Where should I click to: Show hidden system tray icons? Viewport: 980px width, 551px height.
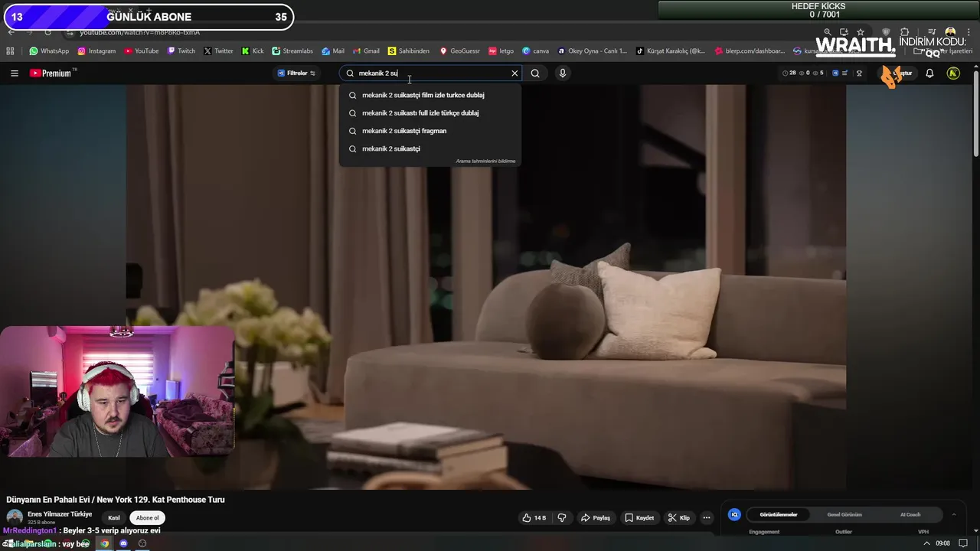(x=928, y=544)
